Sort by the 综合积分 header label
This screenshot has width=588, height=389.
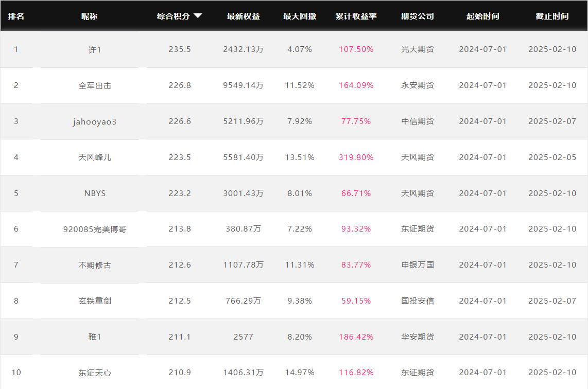pos(173,16)
